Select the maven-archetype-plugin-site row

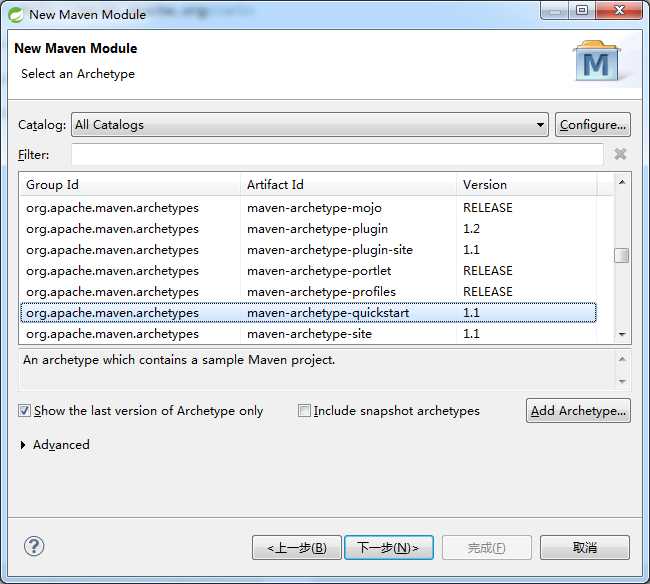tap(308, 250)
